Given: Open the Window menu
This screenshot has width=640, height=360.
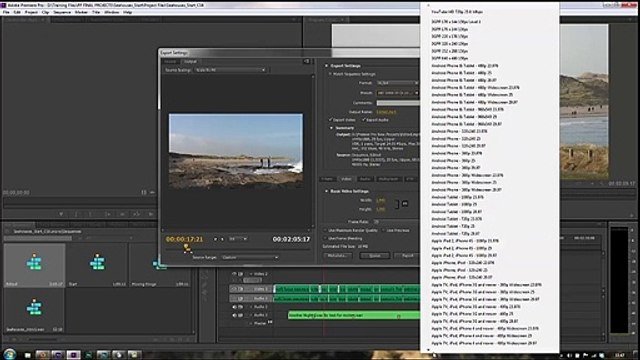Looking at the screenshot, I should pos(111,12).
